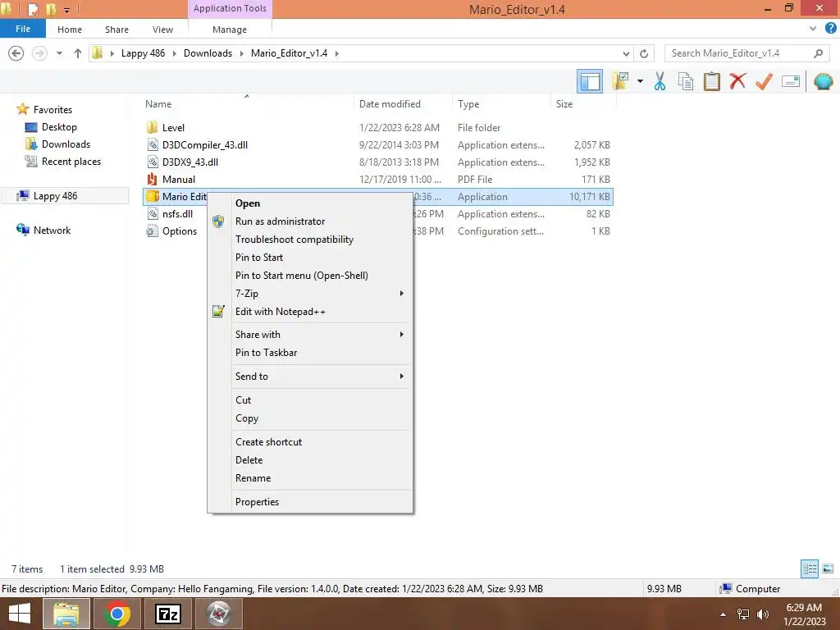Click the red X Delete toolbar icon
Viewport: 840px width, 630px height.
pyautogui.click(x=737, y=81)
